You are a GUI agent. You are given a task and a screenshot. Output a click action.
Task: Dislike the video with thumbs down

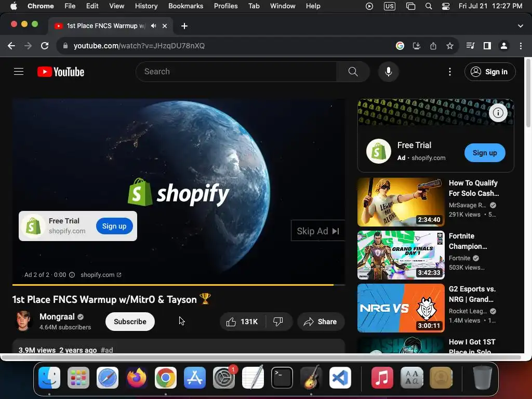click(278, 322)
